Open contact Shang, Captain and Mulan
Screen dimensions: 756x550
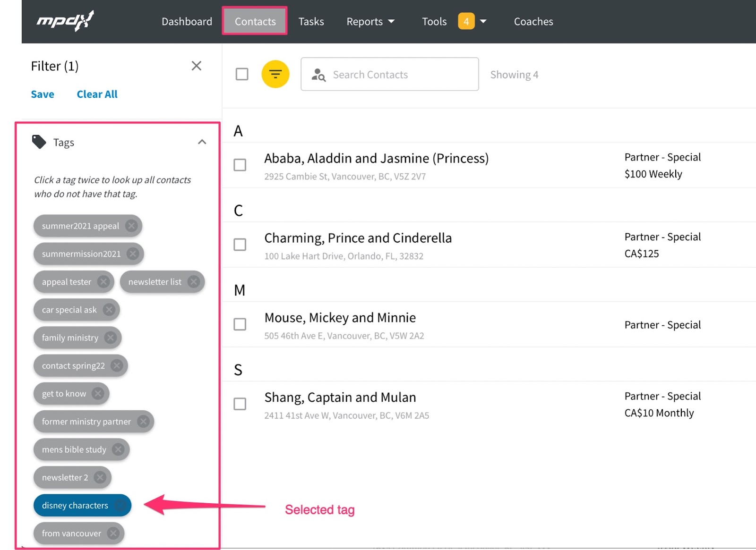tap(340, 397)
